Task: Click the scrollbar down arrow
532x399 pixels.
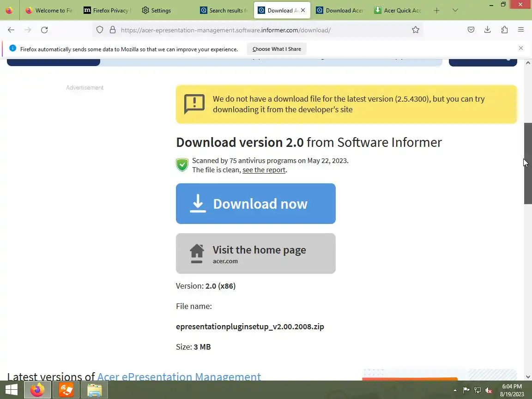Action: click(x=527, y=377)
